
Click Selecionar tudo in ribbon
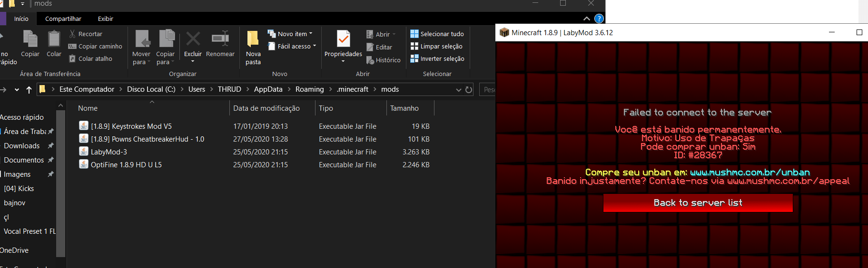437,34
